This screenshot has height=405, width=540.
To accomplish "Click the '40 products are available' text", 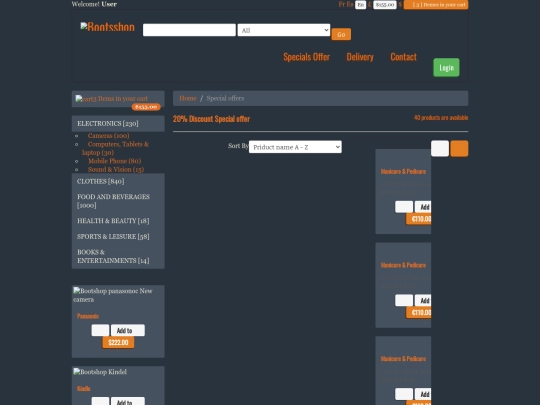I will coord(441,118).
